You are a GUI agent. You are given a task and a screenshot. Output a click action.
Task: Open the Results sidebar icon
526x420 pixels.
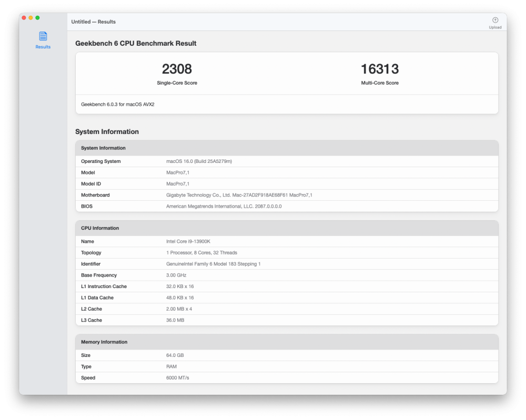tap(43, 36)
